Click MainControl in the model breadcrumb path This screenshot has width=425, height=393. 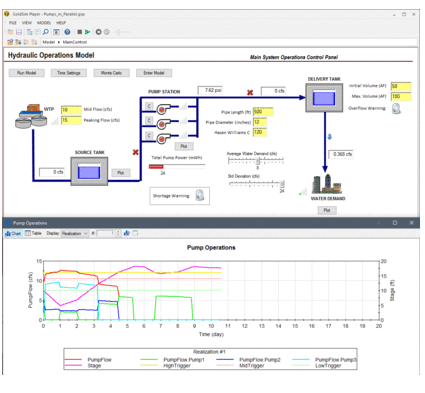click(75, 42)
